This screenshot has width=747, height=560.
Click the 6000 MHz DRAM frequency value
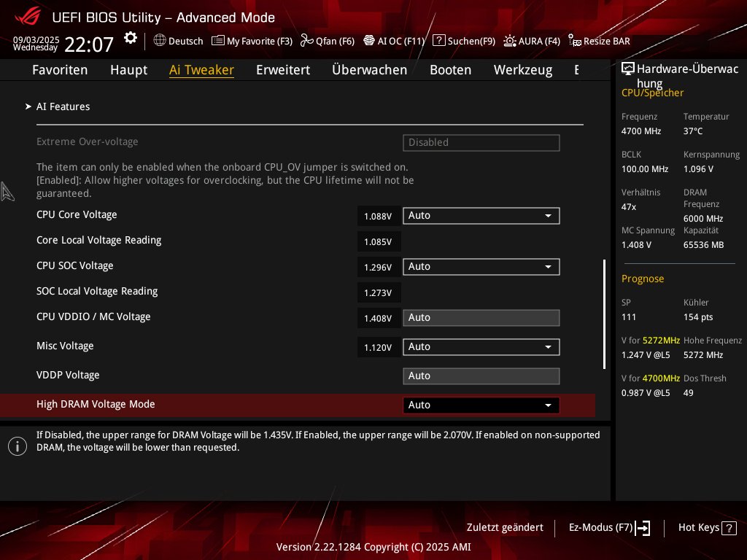(x=703, y=219)
